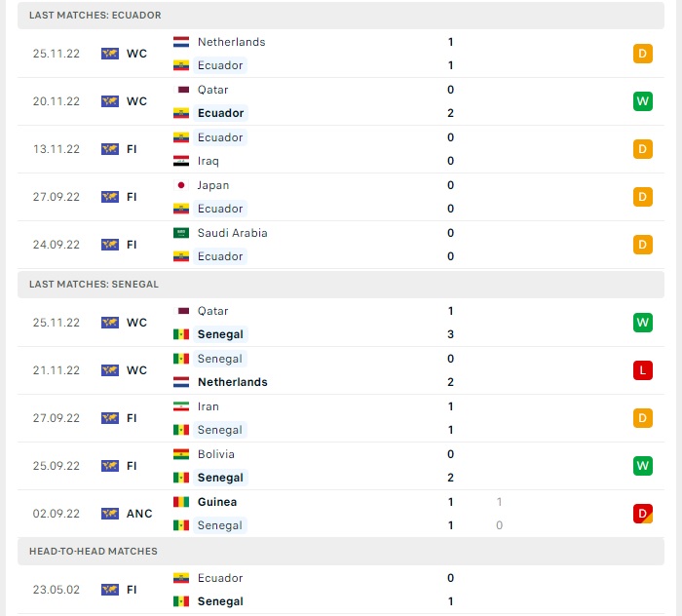Screen dimensions: 682x616
Task: Open the Guinea team link
Action: point(216,502)
